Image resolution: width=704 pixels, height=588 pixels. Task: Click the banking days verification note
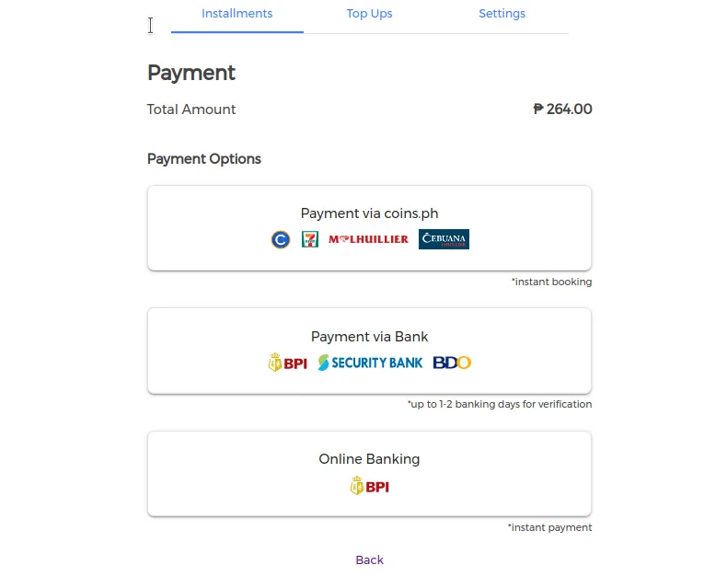pos(500,404)
